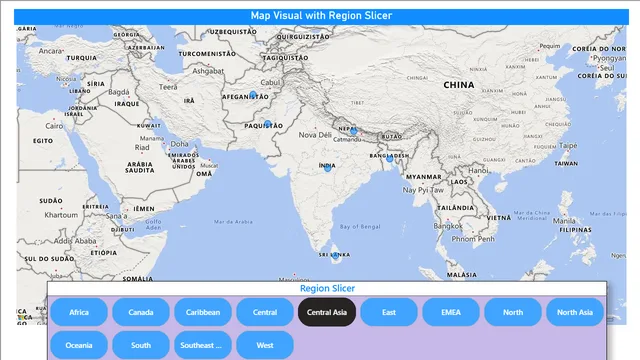Choose the South slicer button
This screenshot has width=640, height=360.
(x=141, y=345)
